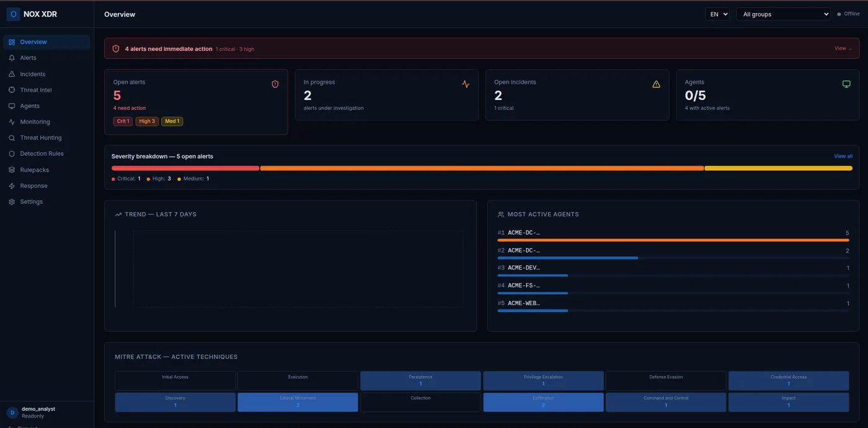
Task: Click the monitor icon on Agents card
Action: coord(846,84)
